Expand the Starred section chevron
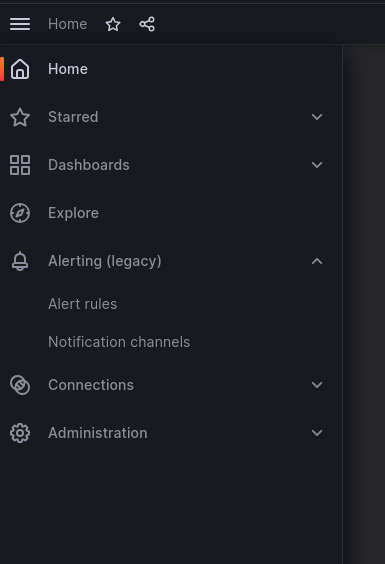Viewport: 385px width, 564px height. point(317,117)
